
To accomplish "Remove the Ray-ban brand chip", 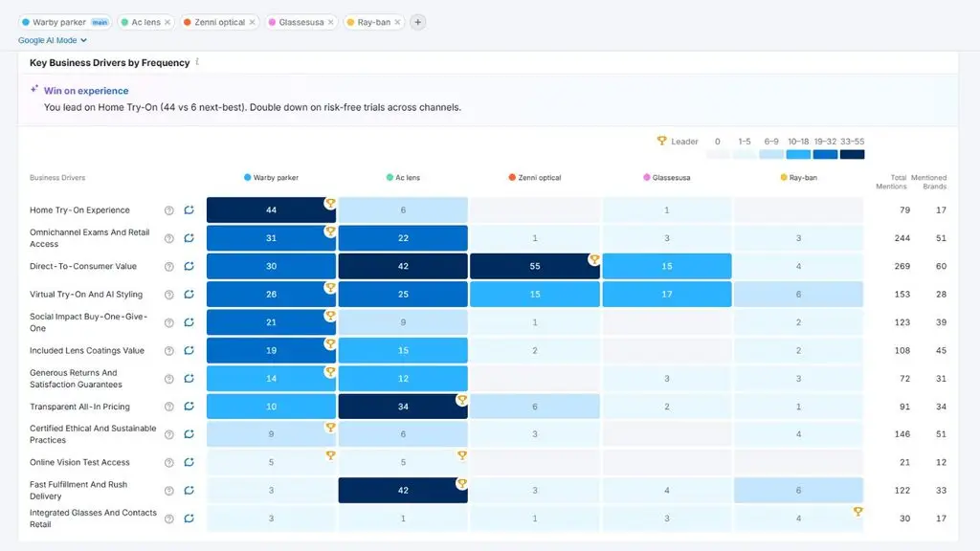I will click(397, 23).
